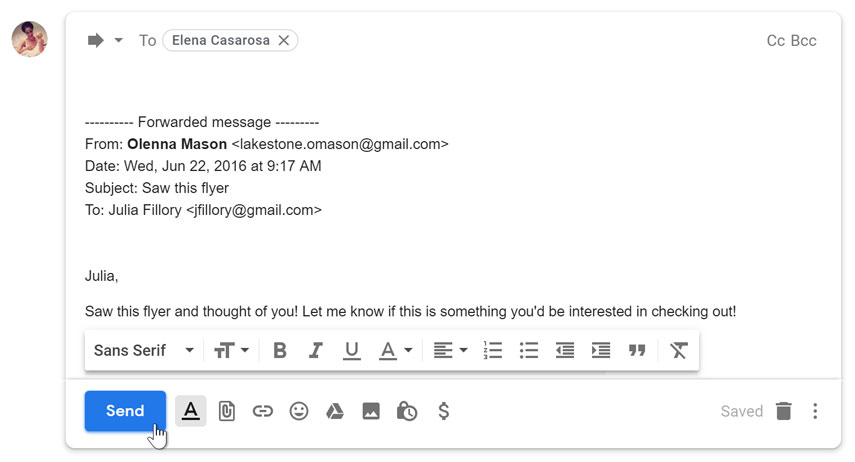Toggle underline formatting
The width and height of the screenshot is (855, 462).
coord(352,351)
